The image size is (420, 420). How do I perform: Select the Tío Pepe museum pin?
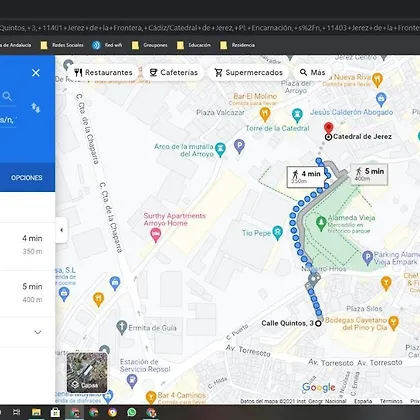click(x=277, y=233)
